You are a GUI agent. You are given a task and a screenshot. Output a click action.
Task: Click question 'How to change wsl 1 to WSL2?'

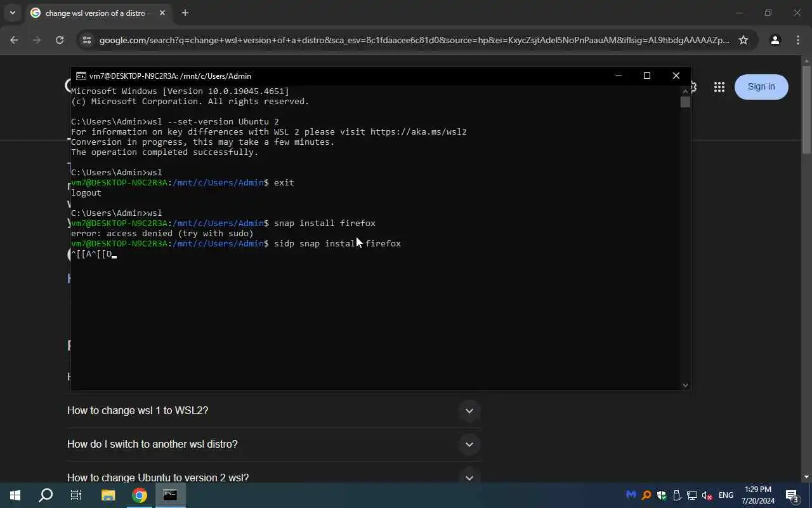[138, 411]
